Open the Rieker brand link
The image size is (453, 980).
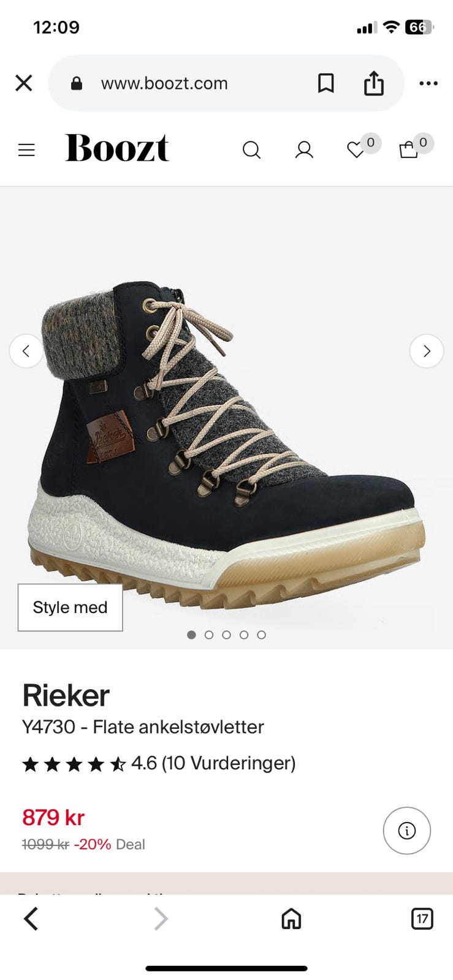pyautogui.click(x=66, y=695)
